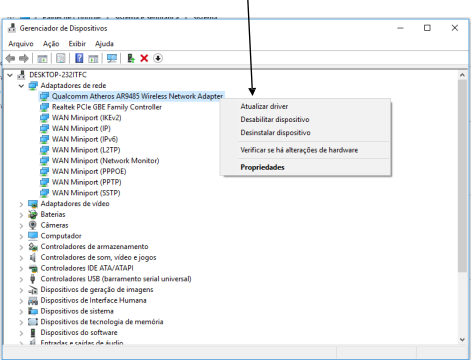The height and width of the screenshot is (361, 471).
Task: Expand the Computador branch
Action: pos(21,236)
